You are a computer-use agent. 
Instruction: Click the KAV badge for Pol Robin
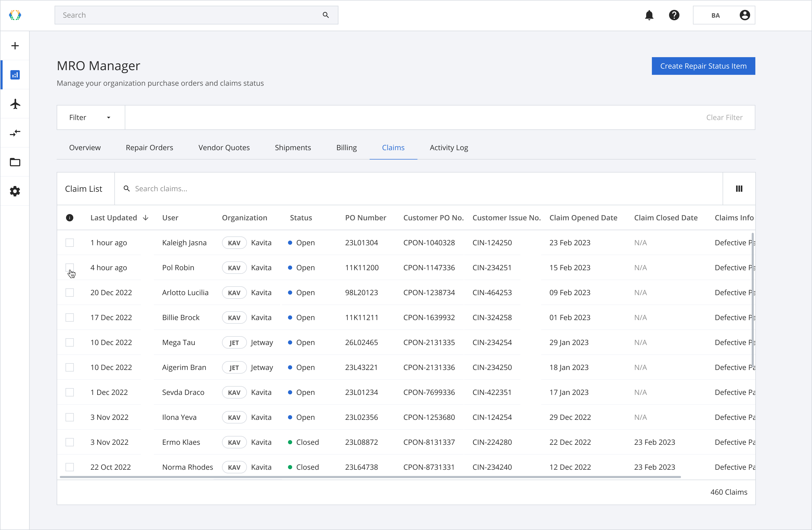coord(234,268)
